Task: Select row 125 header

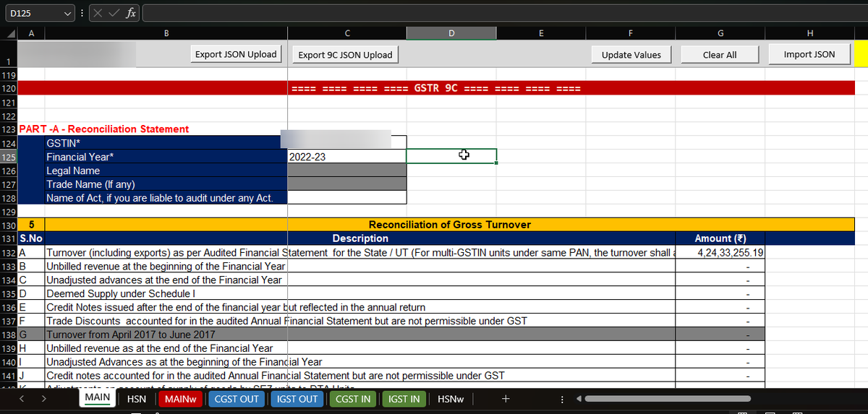Action: click(x=9, y=157)
